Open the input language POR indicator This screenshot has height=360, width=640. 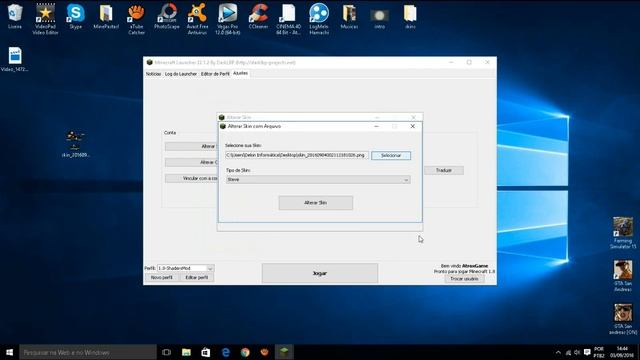click(x=599, y=352)
